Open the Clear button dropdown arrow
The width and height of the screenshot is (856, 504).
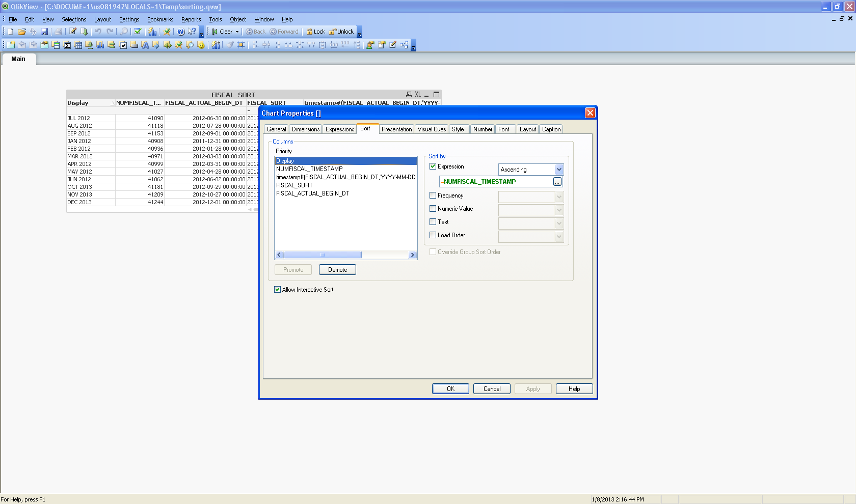tap(237, 32)
